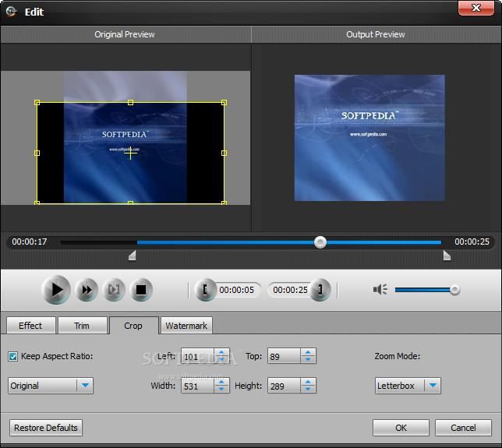Click the trim end marker under timeline
This screenshot has height=448, width=502.
pos(447,256)
